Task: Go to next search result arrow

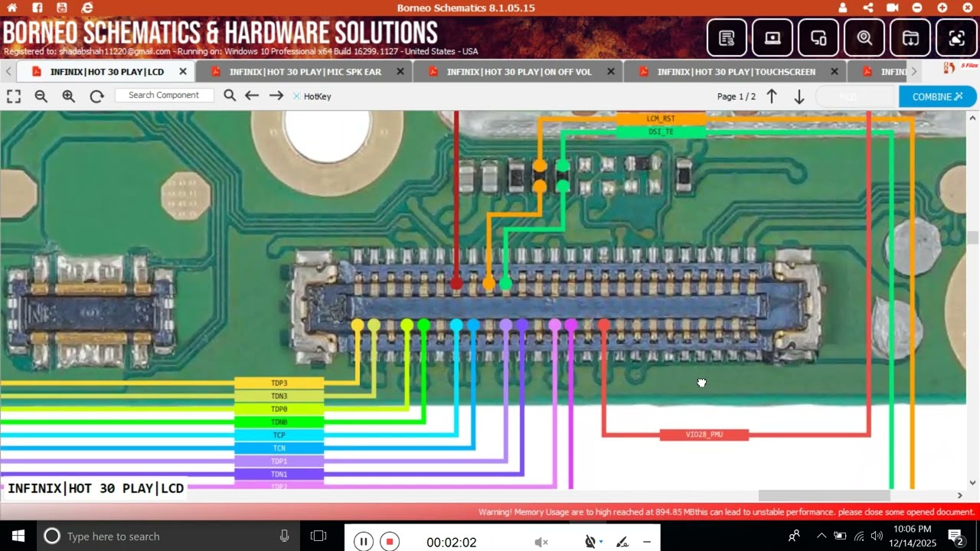Action: pyautogui.click(x=276, y=96)
